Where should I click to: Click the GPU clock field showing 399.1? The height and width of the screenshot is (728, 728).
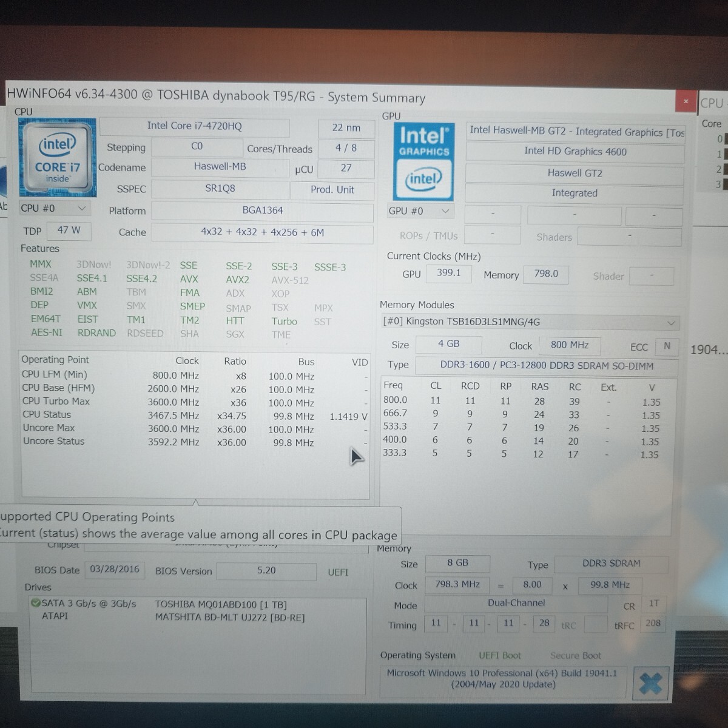(x=449, y=274)
